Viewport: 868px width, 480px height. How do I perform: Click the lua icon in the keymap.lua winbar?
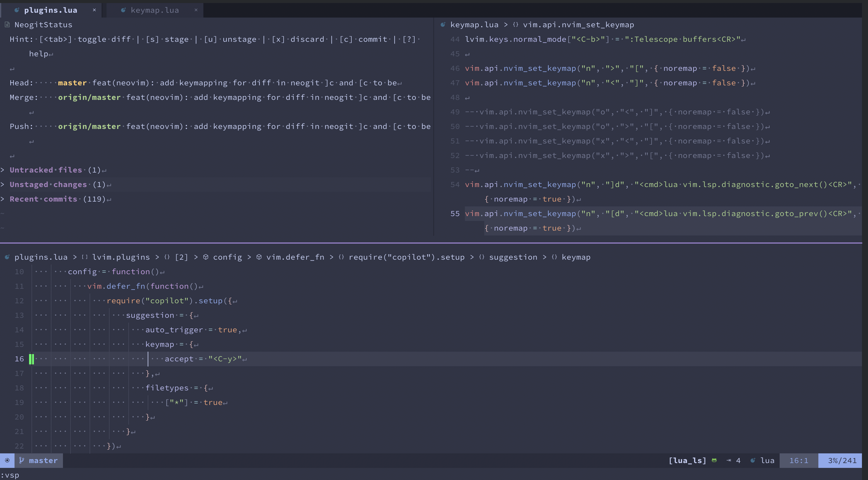point(443,24)
